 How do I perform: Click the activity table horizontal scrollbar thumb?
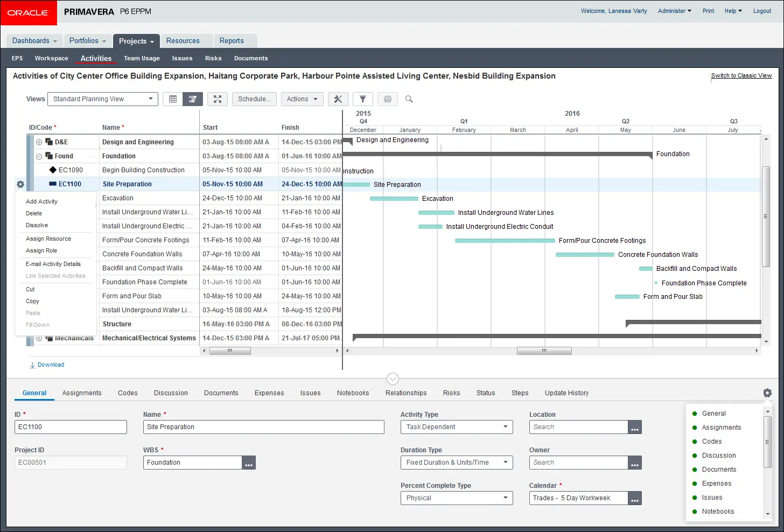(230, 351)
